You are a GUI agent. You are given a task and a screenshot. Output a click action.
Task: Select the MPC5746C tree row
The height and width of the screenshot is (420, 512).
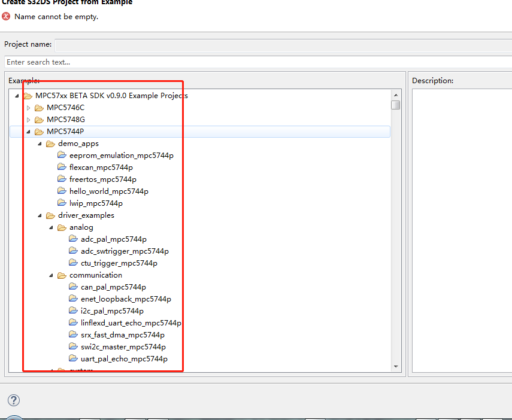click(x=65, y=108)
